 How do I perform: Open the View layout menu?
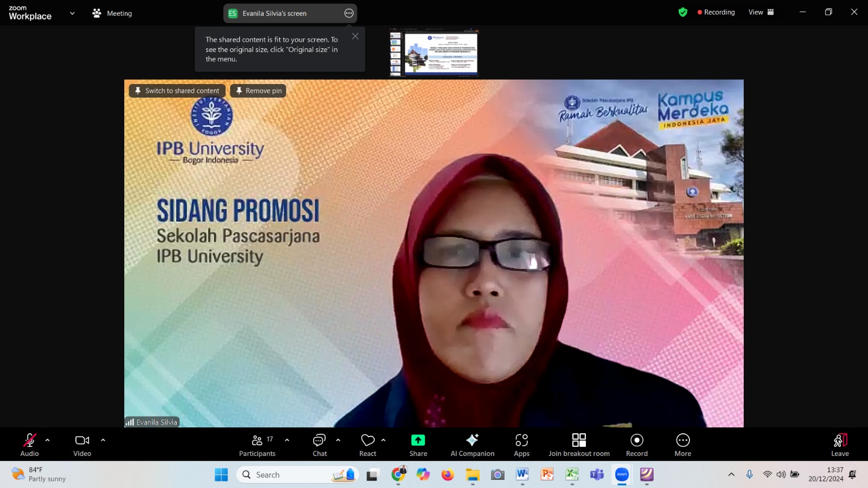coord(761,12)
